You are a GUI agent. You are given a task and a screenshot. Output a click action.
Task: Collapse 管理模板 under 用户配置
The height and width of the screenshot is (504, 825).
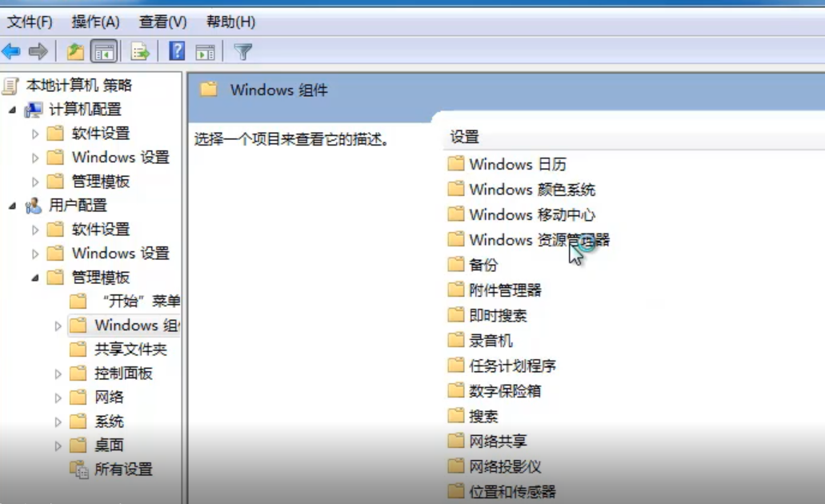click(35, 278)
